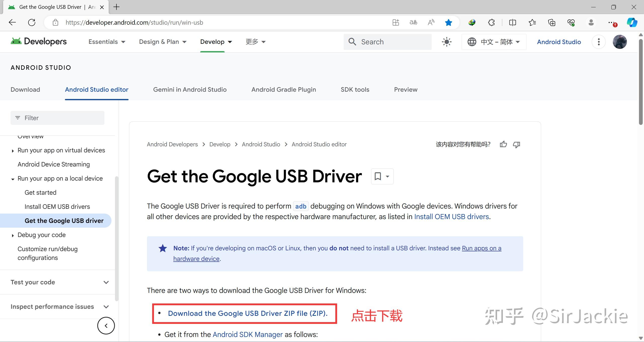Toggle the light/dark theme sun icon
This screenshot has width=644, height=342.
point(447,42)
